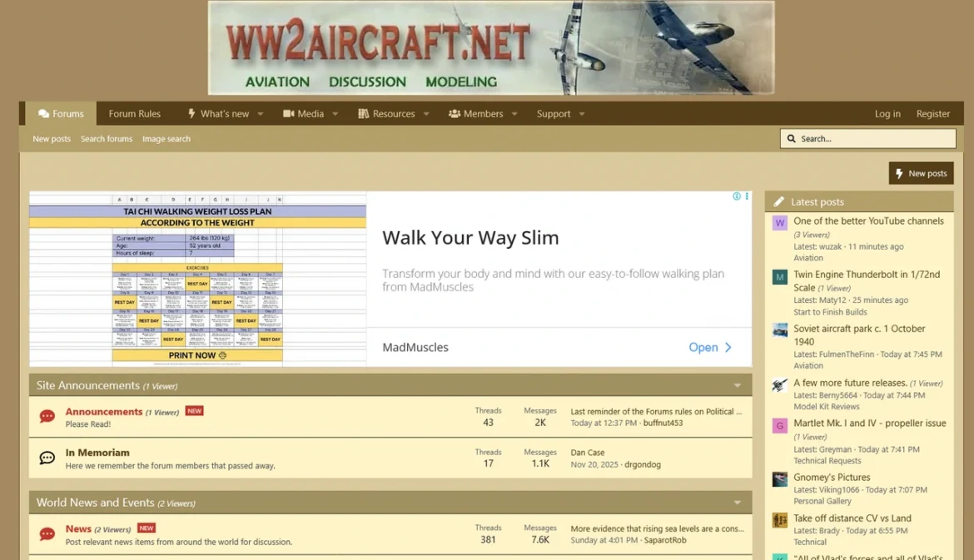Expand the Support dropdown arrow

click(x=582, y=114)
